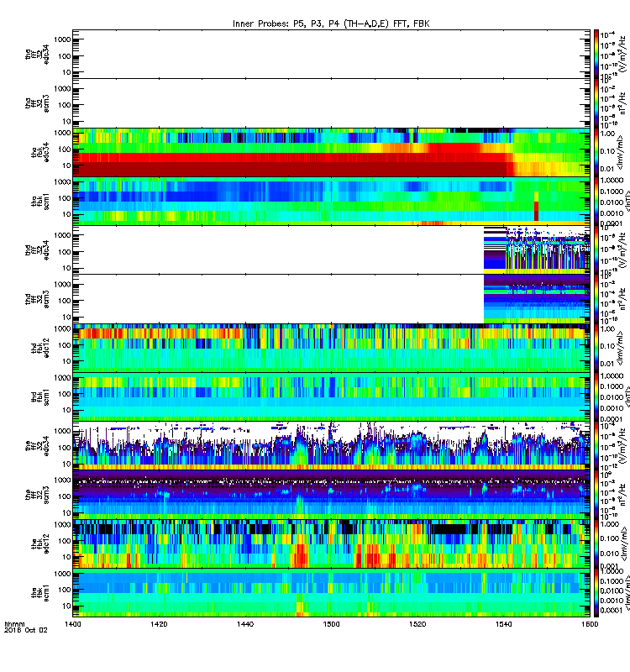This screenshot has width=630, height=672.
Task: Click the nT²/Hz unit label beside the tha scm3 color bar
Action: (624, 102)
